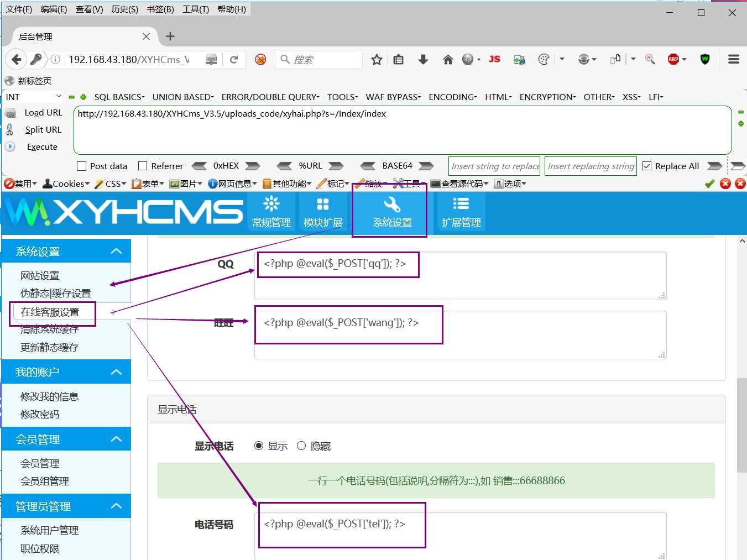
Task: Click the page vertical scrollbar thumb
Action: click(x=742, y=426)
